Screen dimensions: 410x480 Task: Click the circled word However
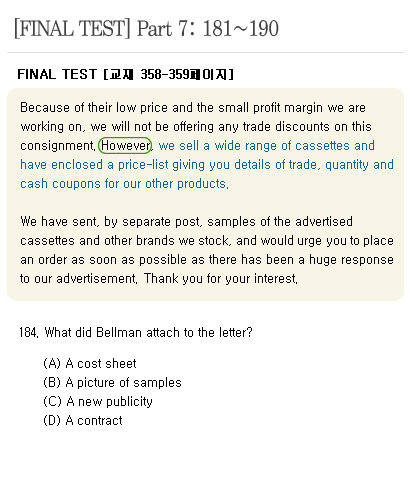click(x=125, y=146)
